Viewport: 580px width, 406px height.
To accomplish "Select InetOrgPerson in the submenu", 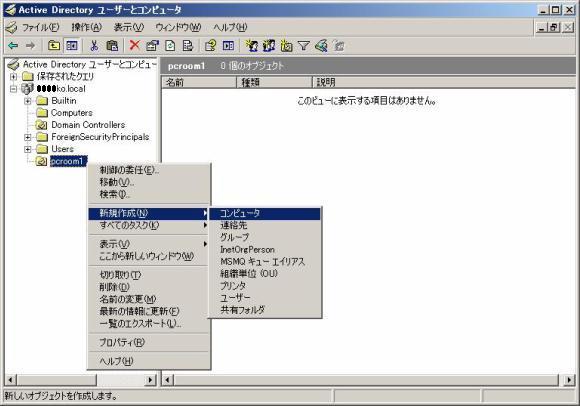I will point(265,250).
